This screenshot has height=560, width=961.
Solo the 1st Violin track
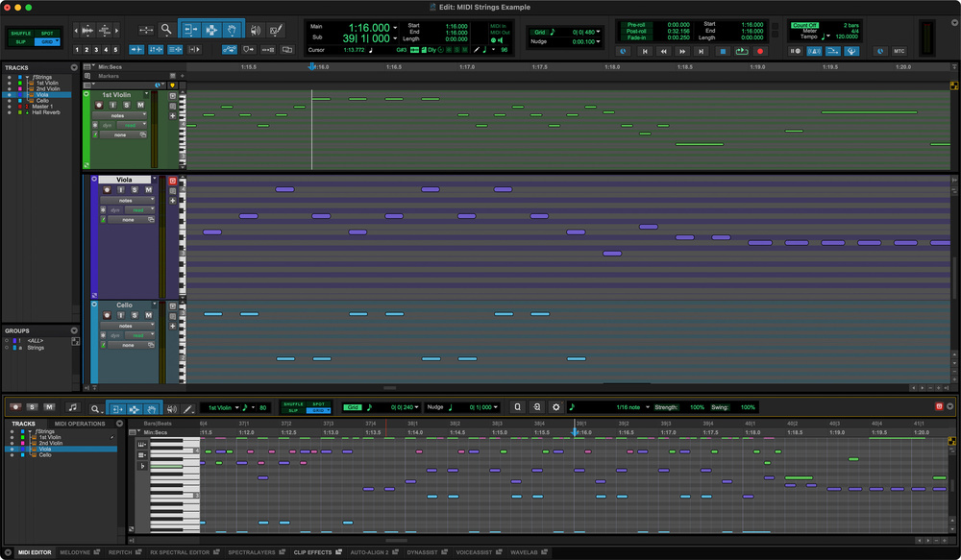tap(127, 106)
